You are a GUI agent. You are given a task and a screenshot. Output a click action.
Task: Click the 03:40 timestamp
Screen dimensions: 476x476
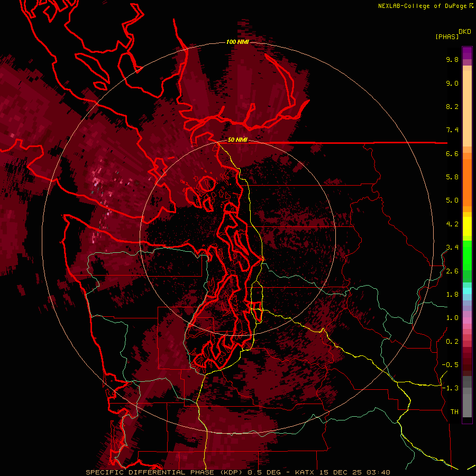378,472
